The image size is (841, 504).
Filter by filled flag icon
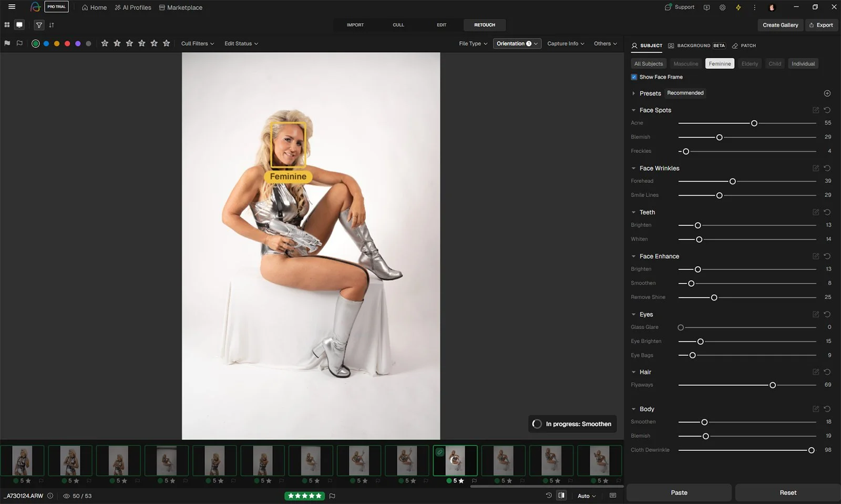point(7,44)
